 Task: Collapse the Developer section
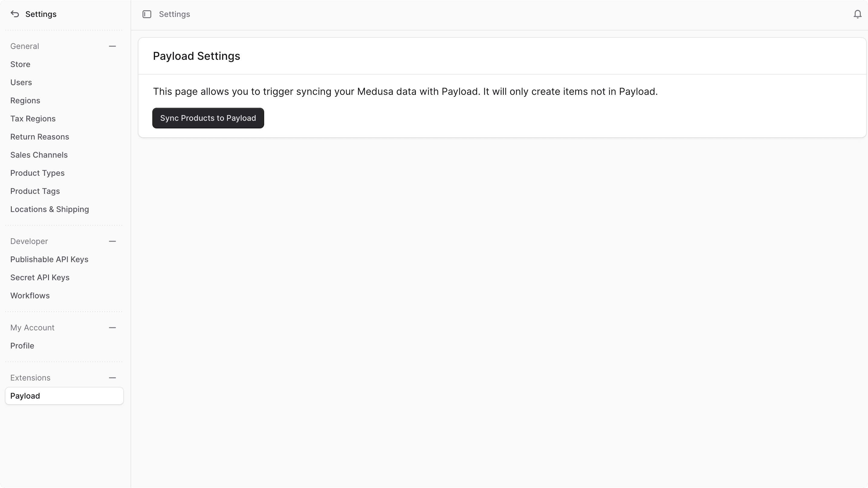112,241
